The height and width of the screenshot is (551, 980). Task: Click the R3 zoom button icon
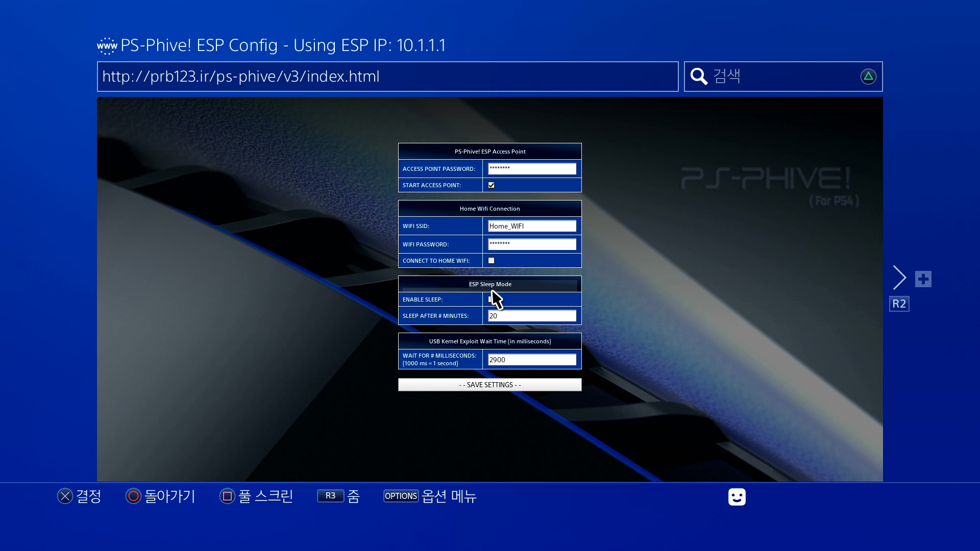pyautogui.click(x=331, y=496)
